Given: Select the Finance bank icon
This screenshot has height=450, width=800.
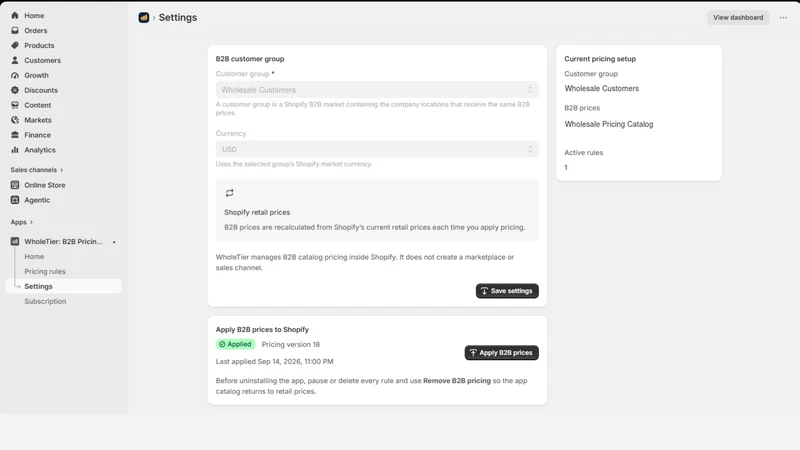Looking at the screenshot, I should [x=15, y=135].
